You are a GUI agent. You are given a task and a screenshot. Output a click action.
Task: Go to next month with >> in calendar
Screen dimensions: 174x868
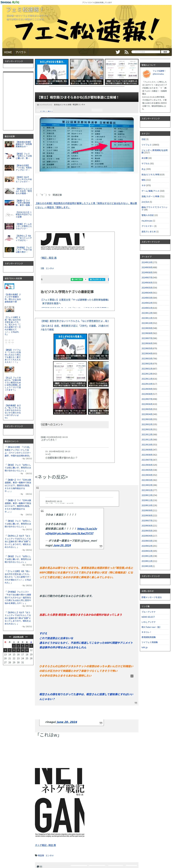click(26, 637)
